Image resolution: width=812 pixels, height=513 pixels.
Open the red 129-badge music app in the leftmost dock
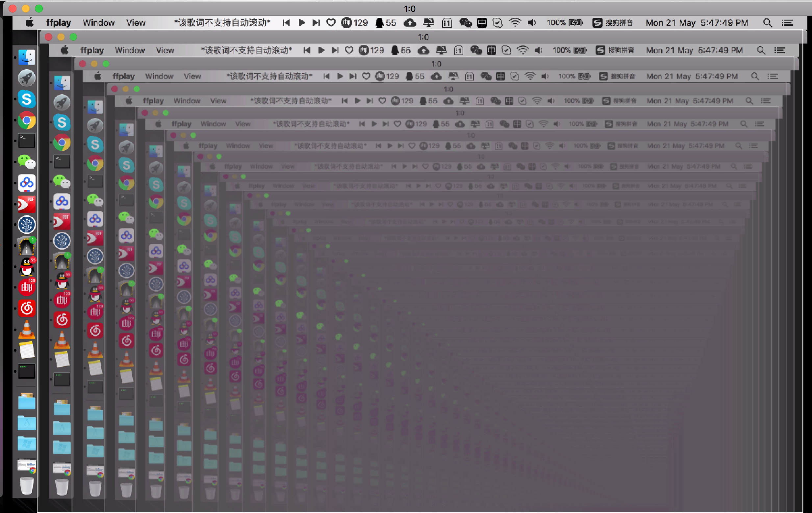(x=27, y=287)
